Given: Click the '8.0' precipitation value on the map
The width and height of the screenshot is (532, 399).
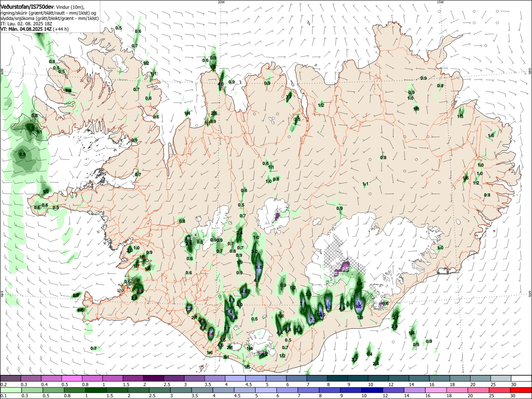Looking at the screenshot, I should pyautogui.click(x=234, y=318).
